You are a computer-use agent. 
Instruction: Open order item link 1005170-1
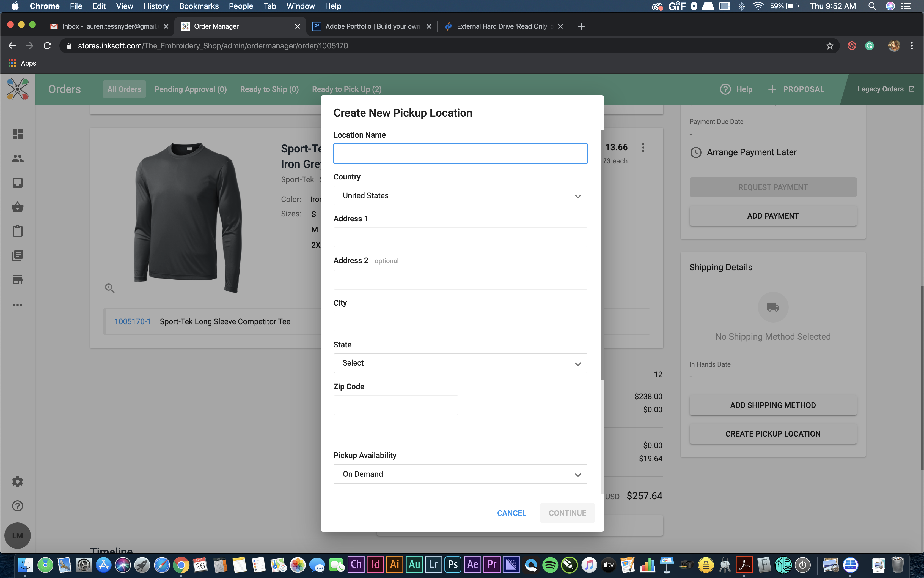pyautogui.click(x=132, y=321)
